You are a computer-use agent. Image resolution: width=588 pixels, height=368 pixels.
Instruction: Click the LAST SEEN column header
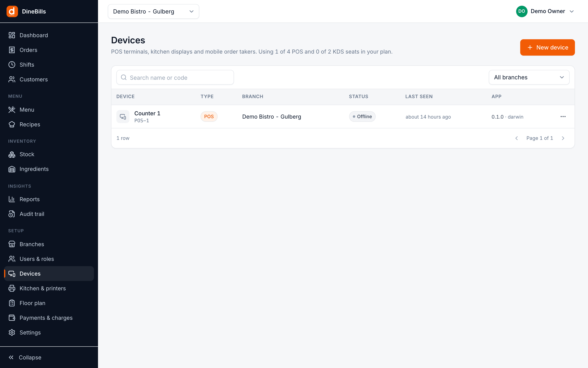(x=419, y=97)
